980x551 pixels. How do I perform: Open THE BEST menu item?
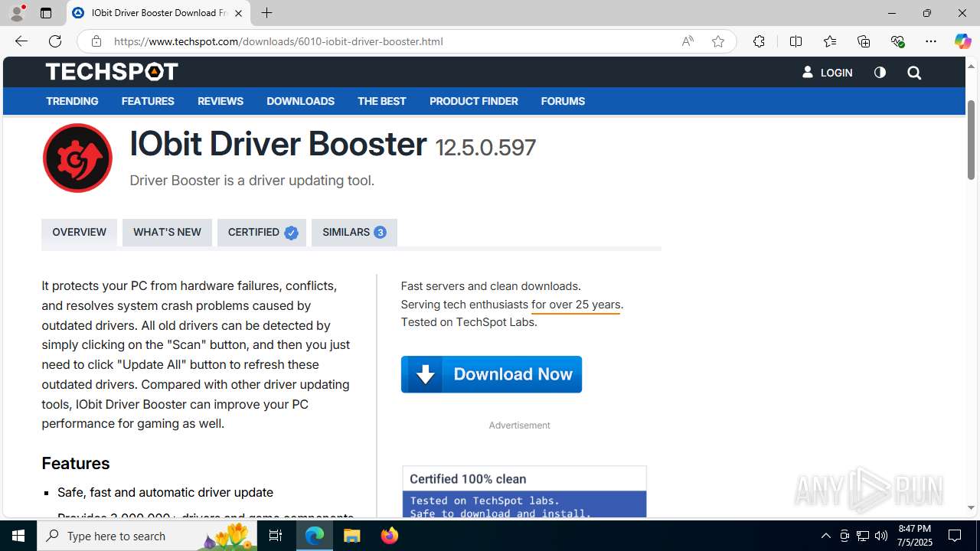point(381,101)
